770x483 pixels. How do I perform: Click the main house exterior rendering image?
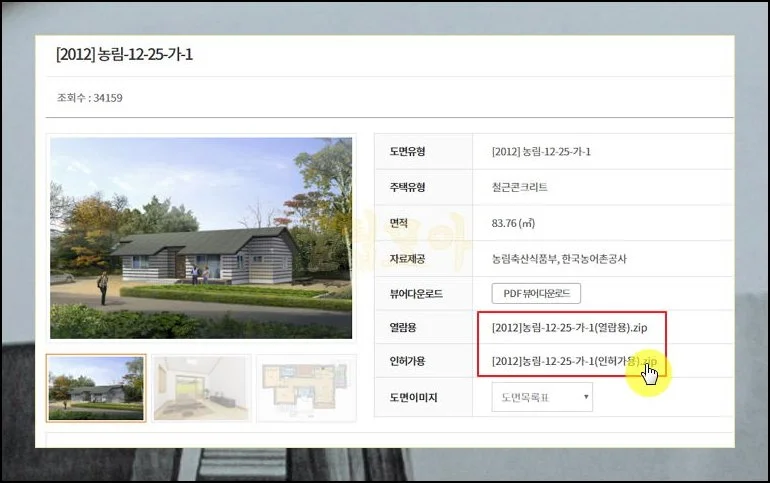coord(201,238)
